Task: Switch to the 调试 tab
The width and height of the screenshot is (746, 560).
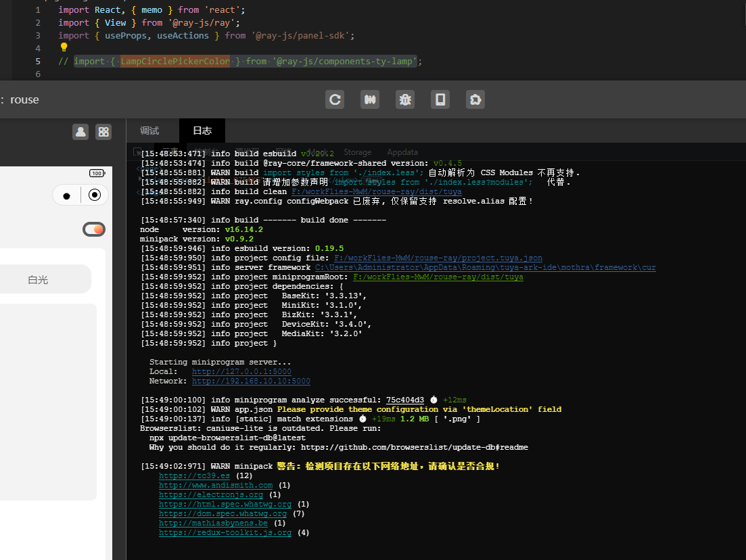Action: [x=149, y=131]
